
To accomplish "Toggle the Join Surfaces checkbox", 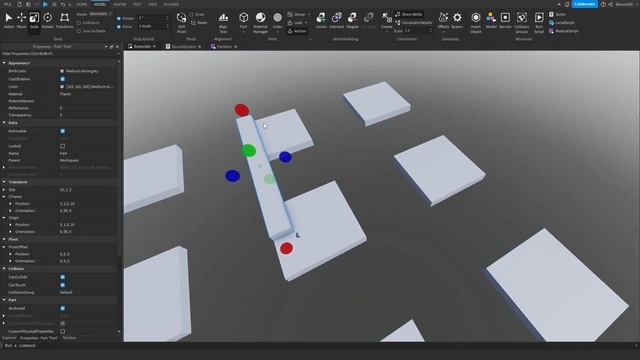I will (79, 31).
